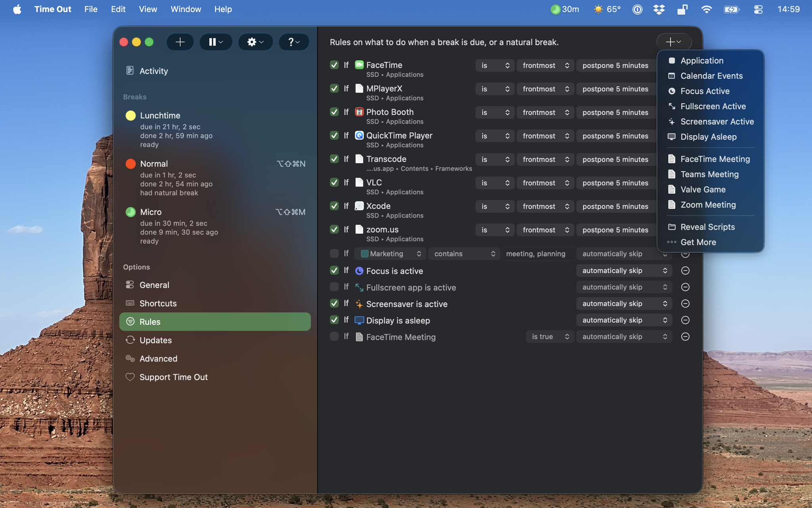Remove the Focus is active rule
The width and height of the screenshot is (812, 508).
click(685, 271)
